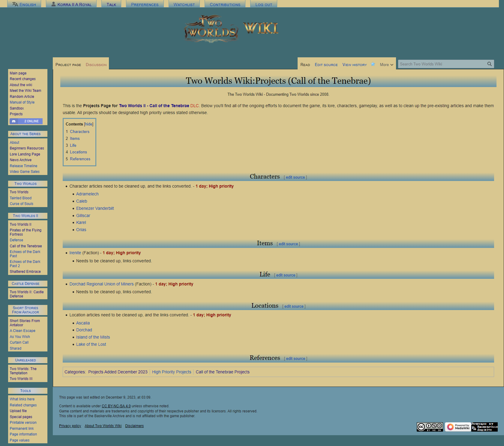Open Shattered Embrace in sidebar
The width and height of the screenshot is (504, 446).
pos(25,272)
